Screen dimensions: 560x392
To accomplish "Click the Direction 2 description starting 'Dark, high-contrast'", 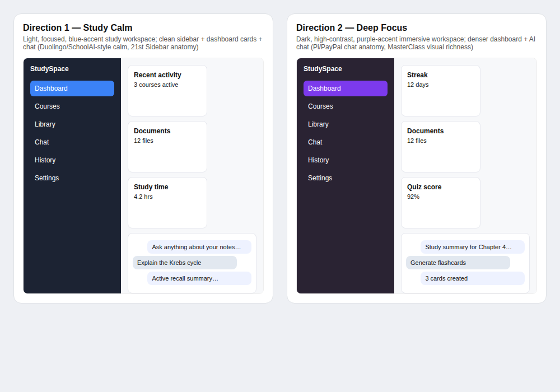I will [x=416, y=43].
